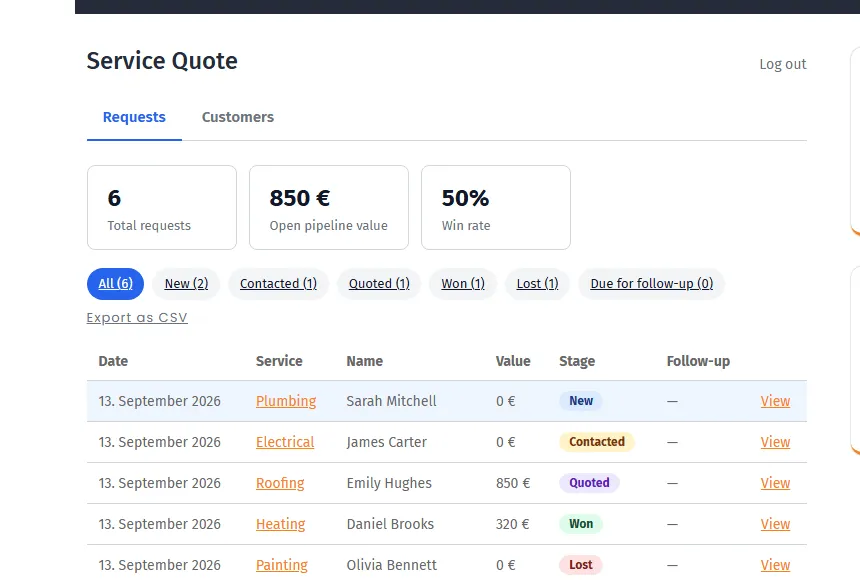Show only New (2) requests

coord(186,284)
